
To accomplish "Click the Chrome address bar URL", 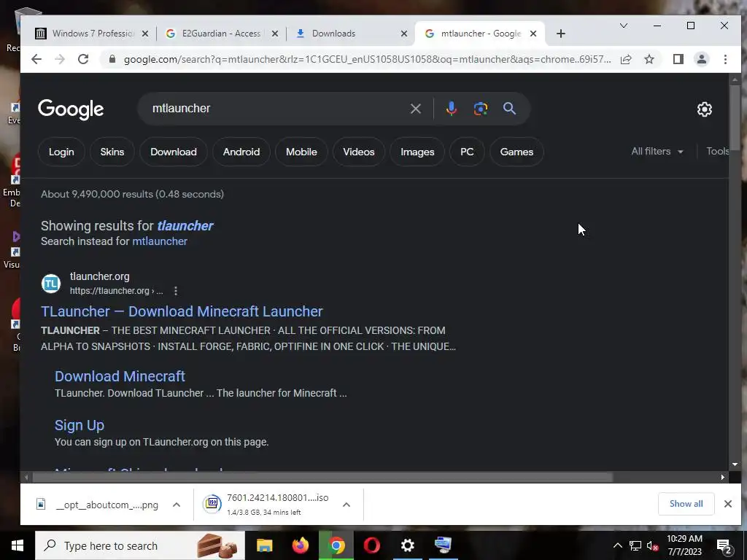I will pyautogui.click(x=367, y=60).
